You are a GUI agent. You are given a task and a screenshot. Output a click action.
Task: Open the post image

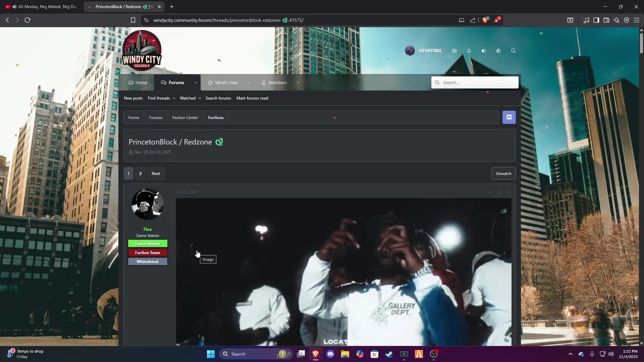click(344, 271)
